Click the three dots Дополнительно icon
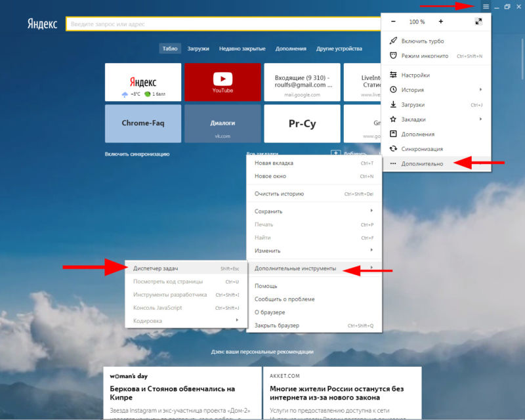 click(393, 164)
